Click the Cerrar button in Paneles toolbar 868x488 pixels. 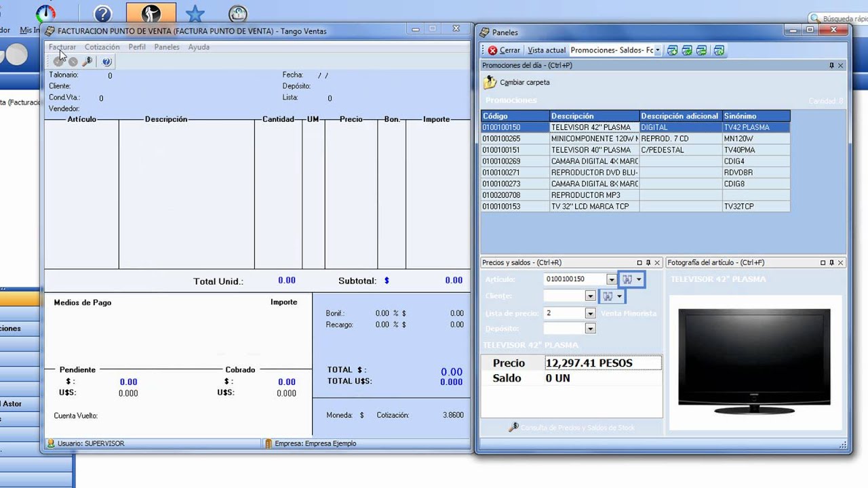(x=504, y=50)
